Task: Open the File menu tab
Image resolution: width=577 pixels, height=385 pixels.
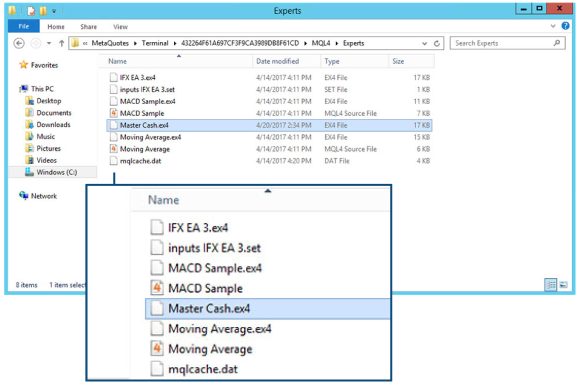Action: (x=24, y=26)
